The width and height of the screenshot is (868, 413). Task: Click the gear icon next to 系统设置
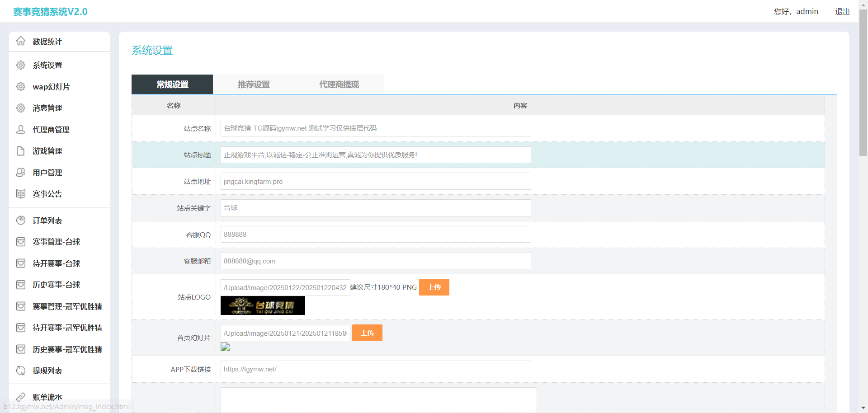click(x=21, y=65)
